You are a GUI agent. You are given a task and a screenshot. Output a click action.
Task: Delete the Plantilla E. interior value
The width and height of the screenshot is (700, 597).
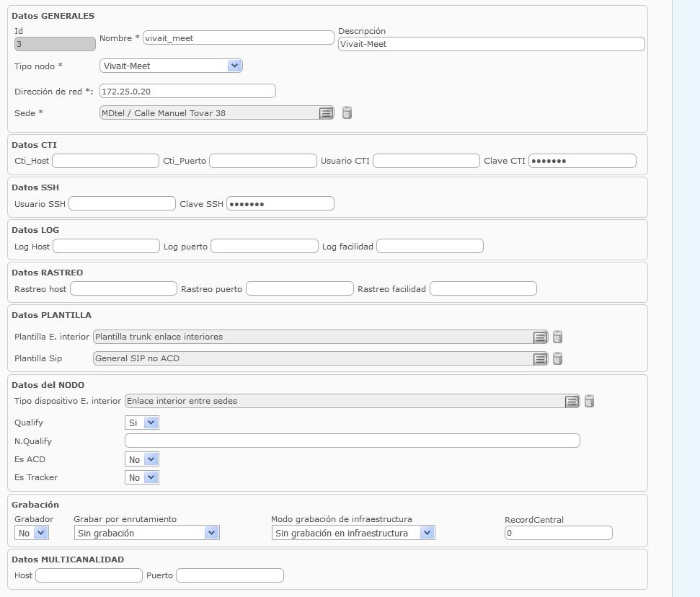click(x=557, y=337)
